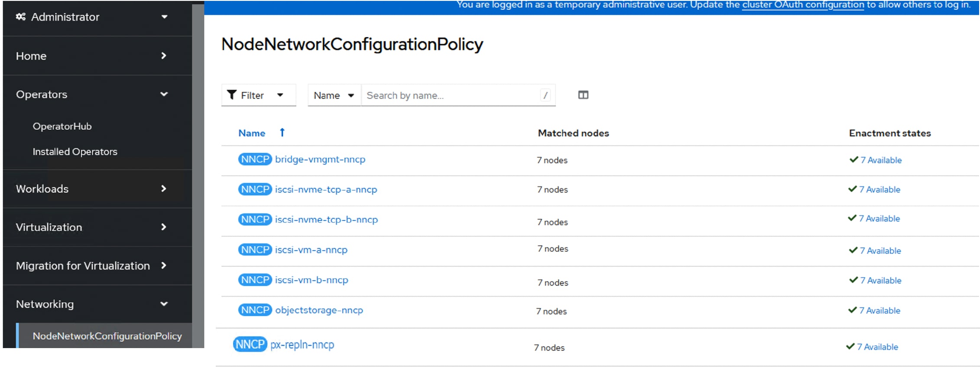Click the Administrator perspective gears icon
The height and width of the screenshot is (368, 980).
point(20,17)
